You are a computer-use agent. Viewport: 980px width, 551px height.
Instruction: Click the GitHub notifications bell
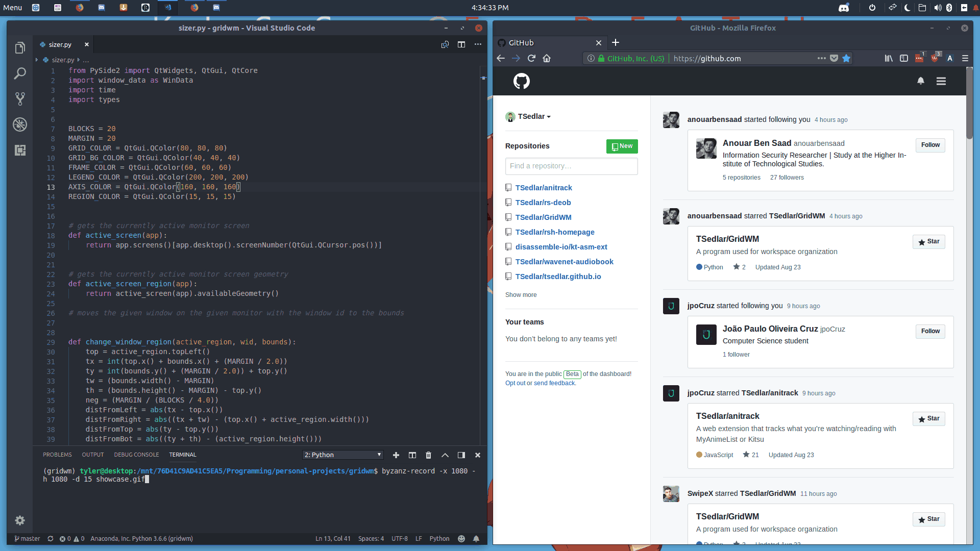pos(921,81)
